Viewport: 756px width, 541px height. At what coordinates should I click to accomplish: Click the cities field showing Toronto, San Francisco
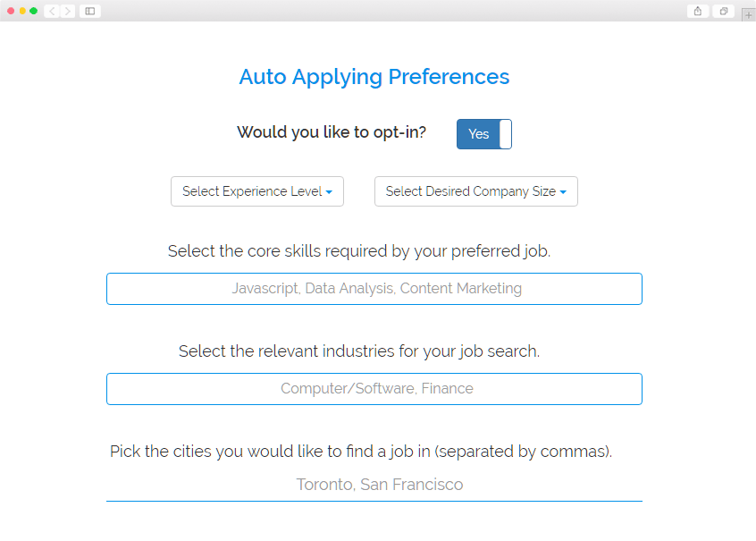click(x=374, y=485)
